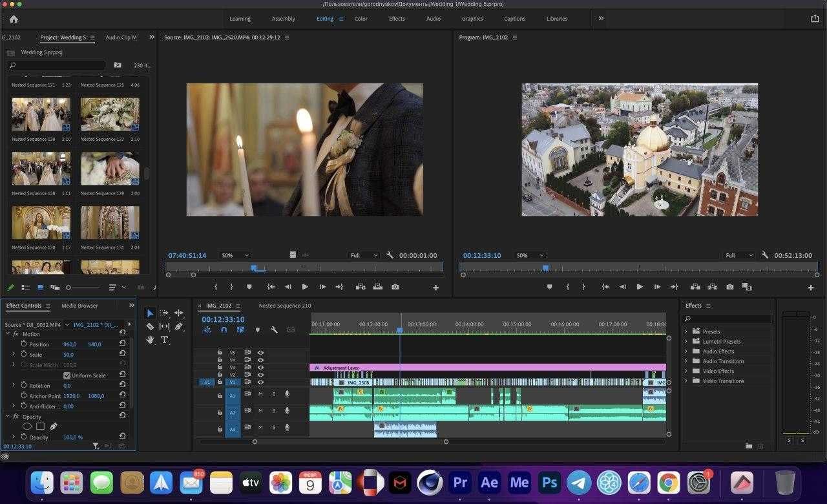Open Source monitor settings wrench
Viewport: 827px width, 504px height.
(x=390, y=255)
